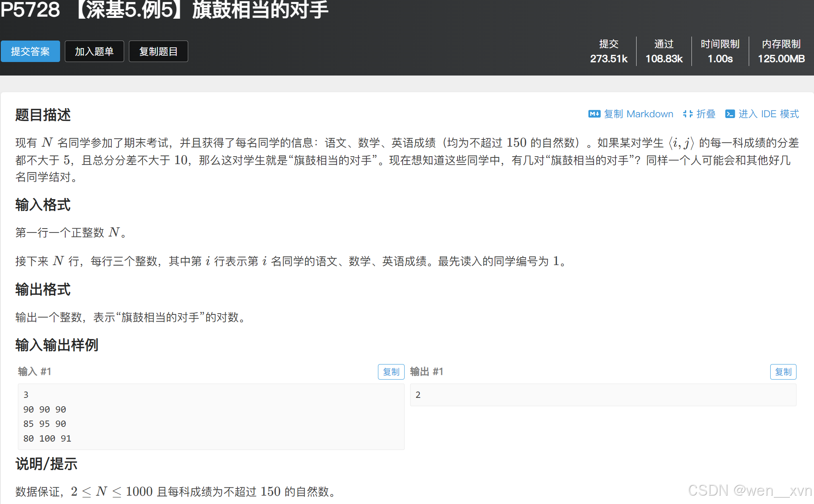Screen dimensions: 814x504
Task: Click the 复制 Markdown link text
Action: (638, 114)
